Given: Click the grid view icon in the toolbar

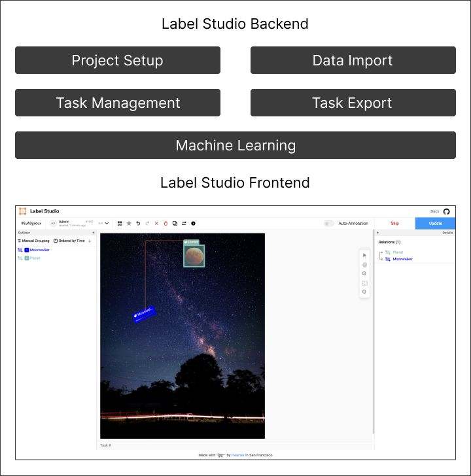Looking at the screenshot, I should pyautogui.click(x=120, y=224).
